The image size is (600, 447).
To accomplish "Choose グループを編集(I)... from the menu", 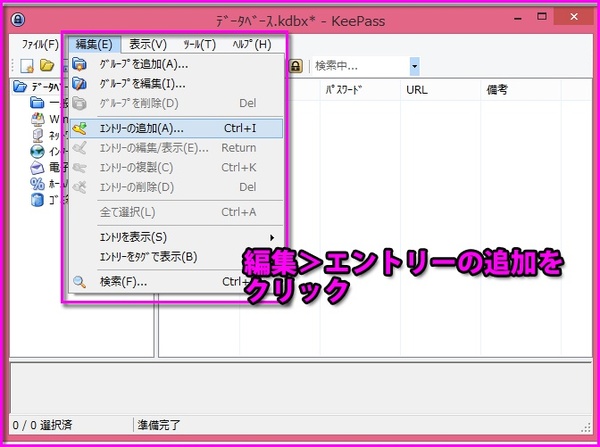I will click(176, 84).
